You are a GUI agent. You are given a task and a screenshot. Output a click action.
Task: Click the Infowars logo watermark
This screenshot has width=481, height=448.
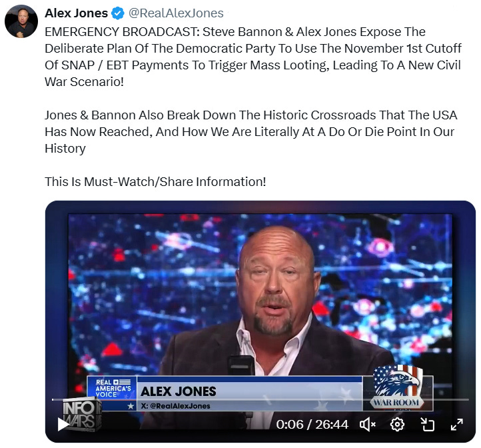click(81, 415)
